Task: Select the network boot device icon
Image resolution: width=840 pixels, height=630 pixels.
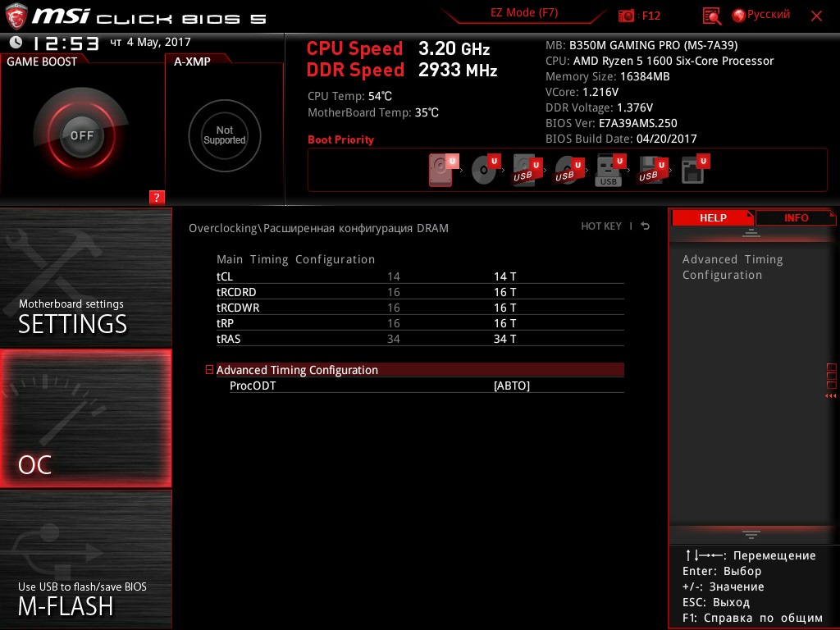Action: (696, 169)
